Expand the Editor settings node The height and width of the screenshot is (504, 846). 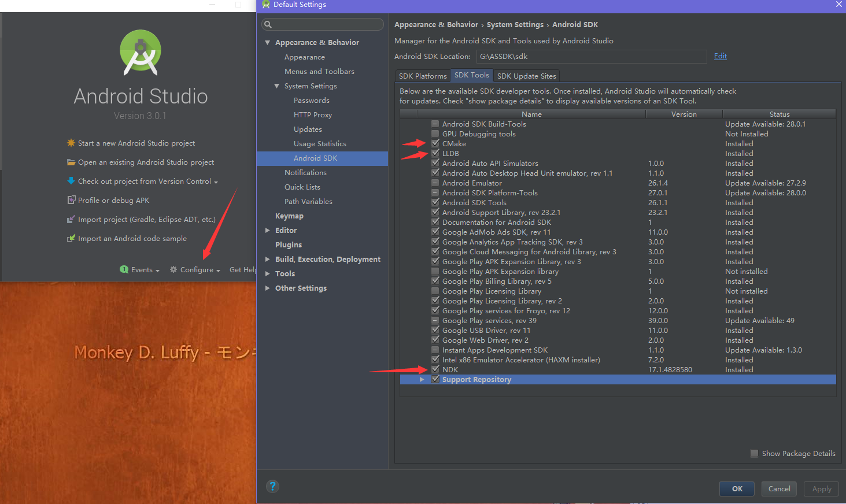[x=267, y=230]
